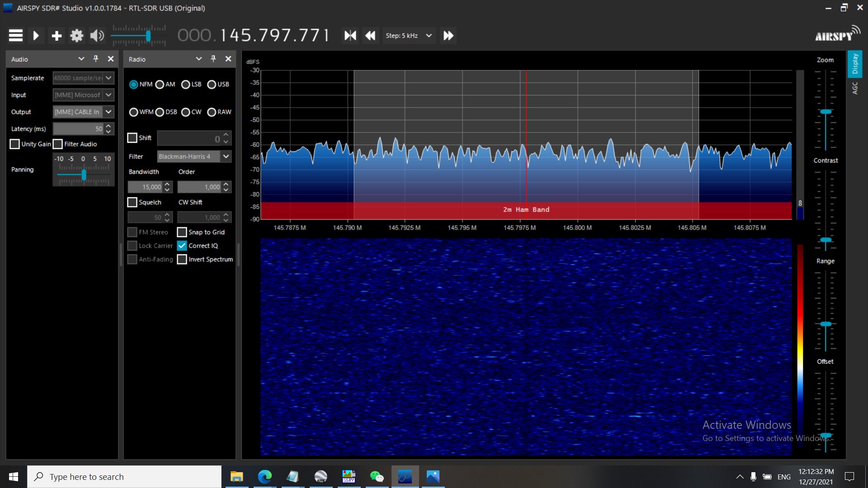
Task: Collapse the Radio panel chevron
Action: point(199,59)
